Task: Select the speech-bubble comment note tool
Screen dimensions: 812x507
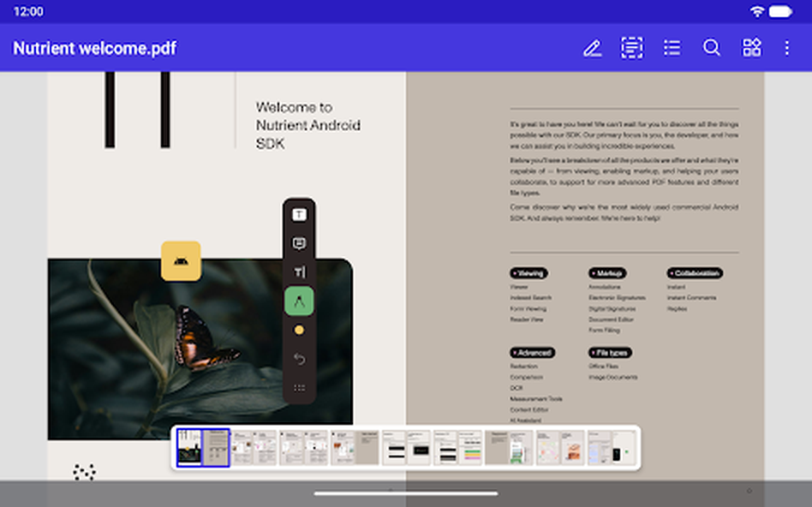Action: 299,243
